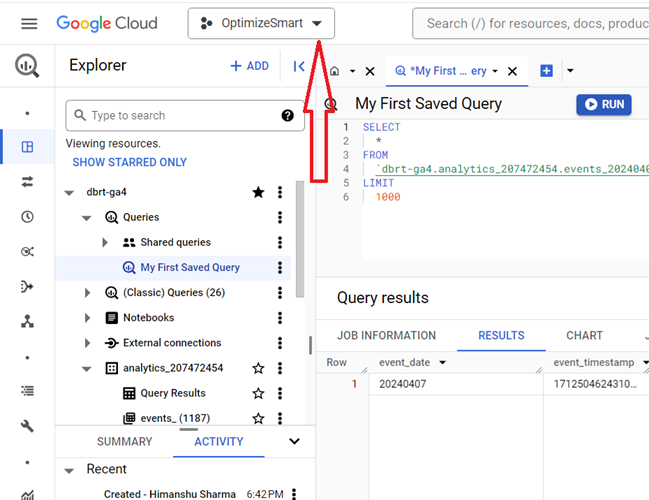Open more options for External connections

click(x=280, y=343)
